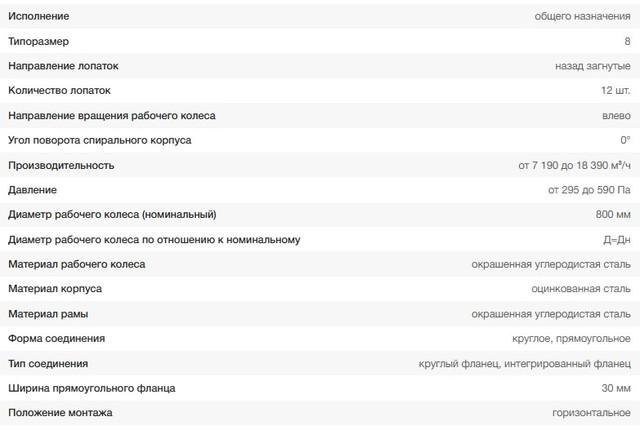Select the 'от 295 до 590 Па' value

(589, 190)
